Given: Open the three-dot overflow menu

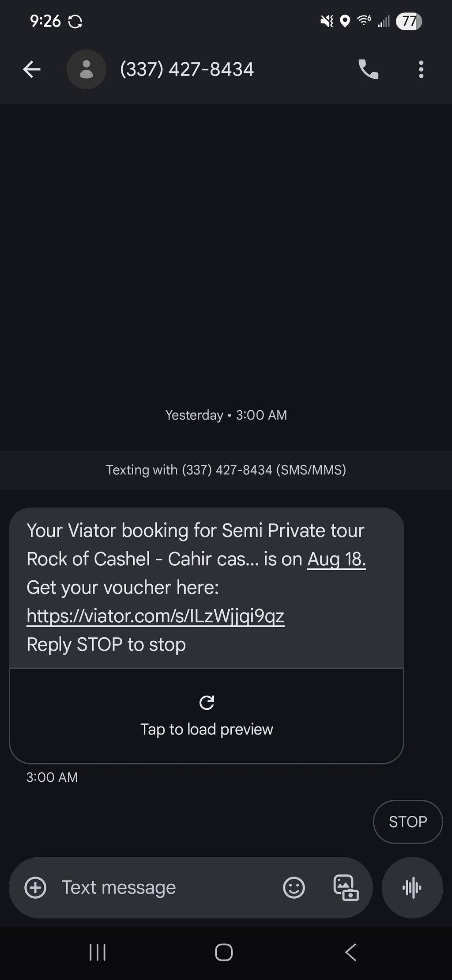Looking at the screenshot, I should pyautogui.click(x=421, y=69).
